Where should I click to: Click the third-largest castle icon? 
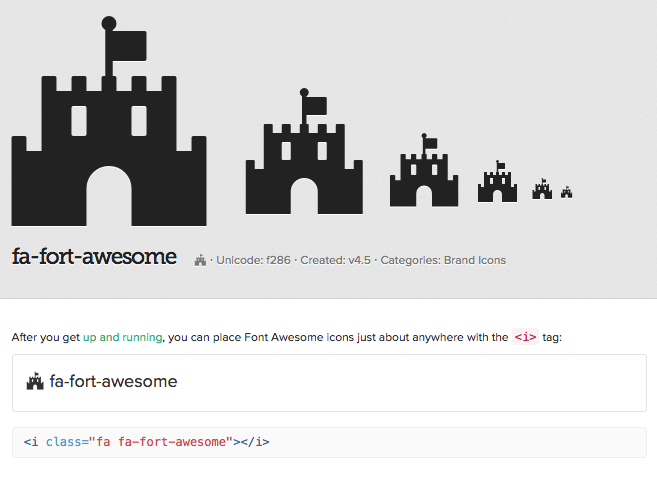(424, 170)
